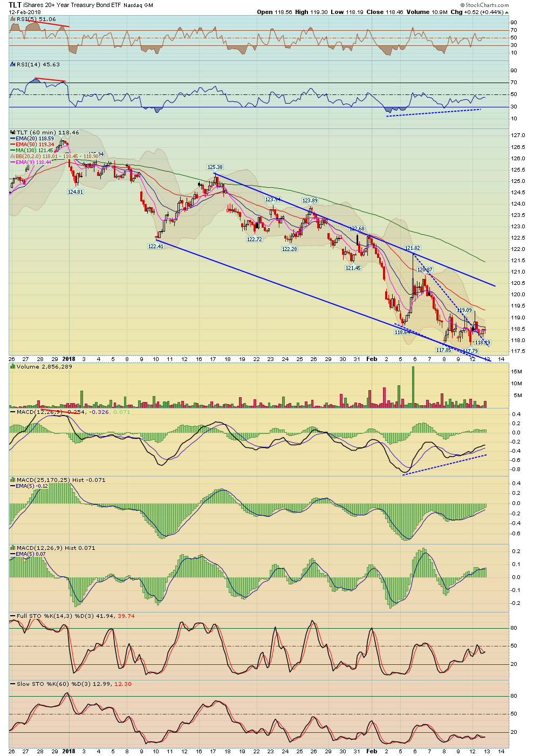Click the 121.82 price peak label
534x756 pixels.
(413, 248)
